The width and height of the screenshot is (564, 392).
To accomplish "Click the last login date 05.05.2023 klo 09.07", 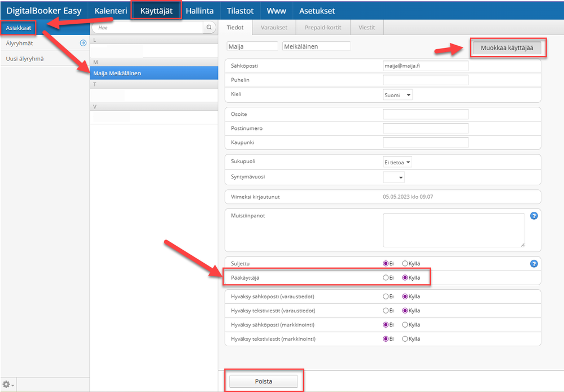I will [x=408, y=197].
